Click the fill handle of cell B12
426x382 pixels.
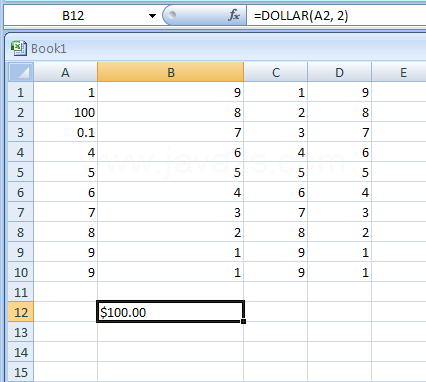click(244, 321)
